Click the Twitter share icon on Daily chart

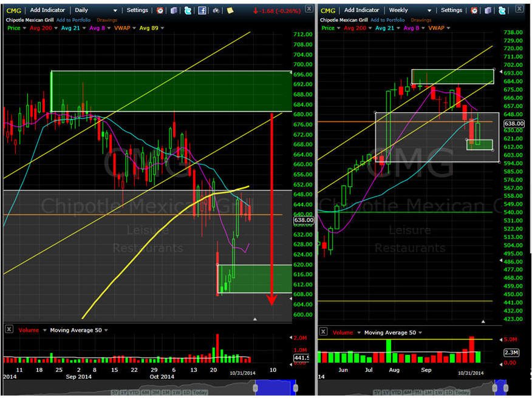pyautogui.click(x=188, y=10)
